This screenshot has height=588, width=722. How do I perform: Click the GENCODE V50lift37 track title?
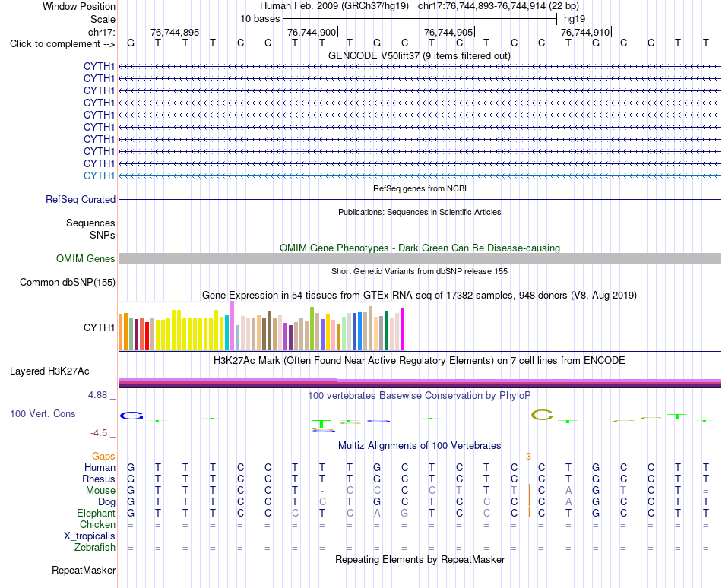pyautogui.click(x=420, y=55)
